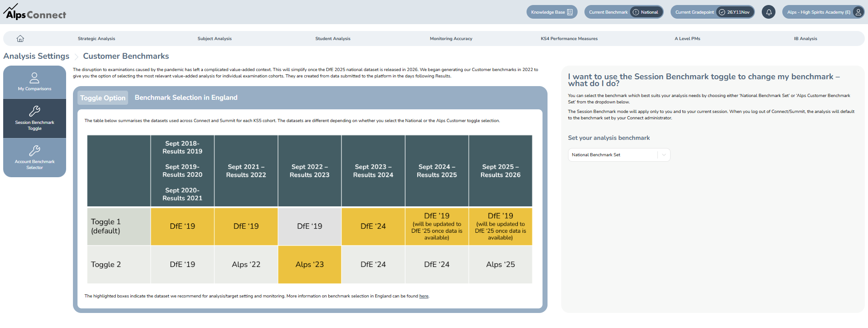Screen dimensions: 868x328
Task: Click the Current Benchmark info icon
Action: coord(635,12)
